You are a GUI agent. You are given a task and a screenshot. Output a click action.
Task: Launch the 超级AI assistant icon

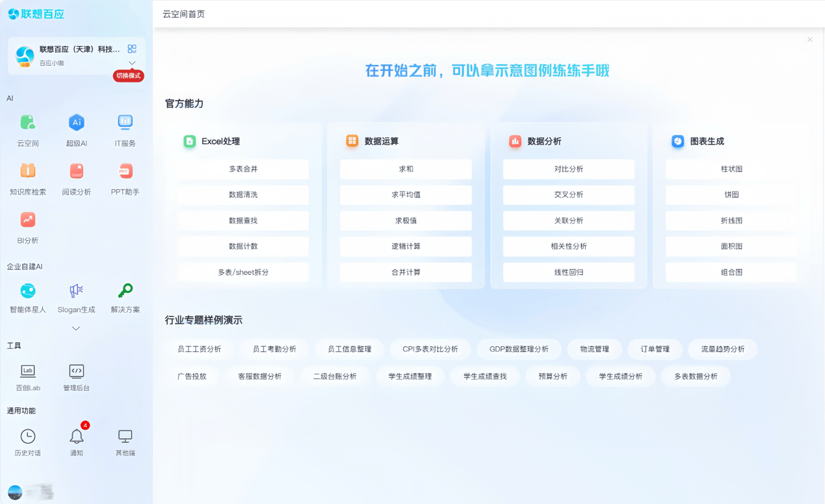pyautogui.click(x=76, y=123)
